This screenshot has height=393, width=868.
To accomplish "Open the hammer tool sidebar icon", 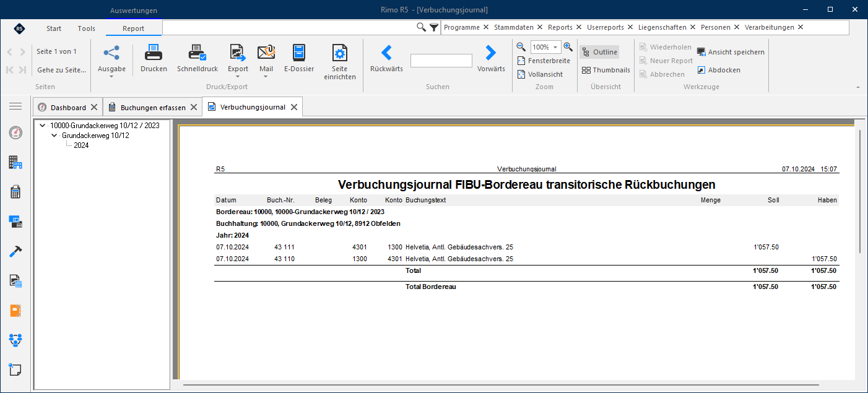I will coord(15,251).
